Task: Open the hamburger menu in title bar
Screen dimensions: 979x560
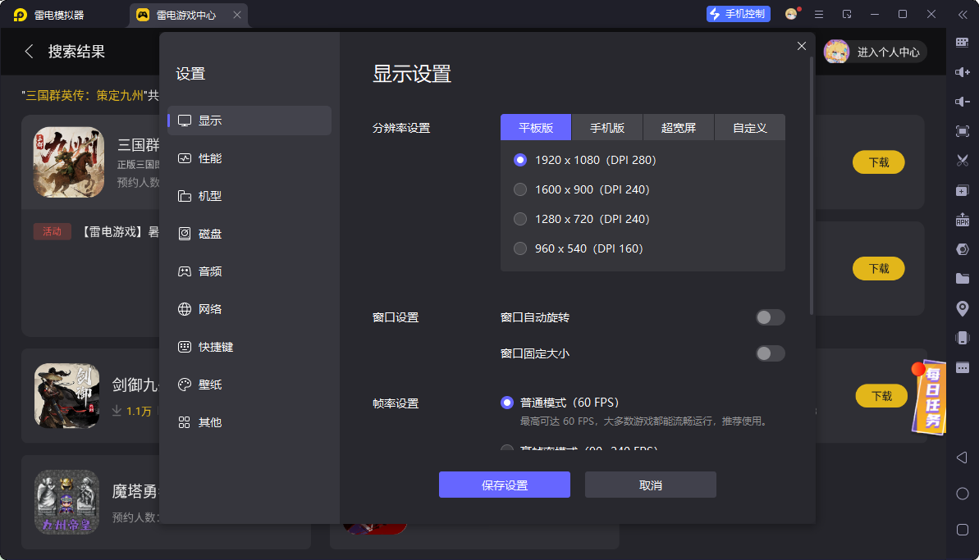Action: (x=818, y=14)
